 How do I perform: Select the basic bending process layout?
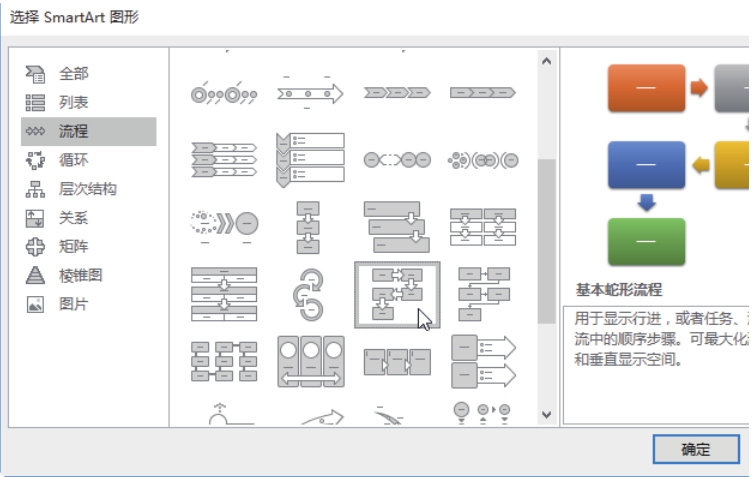click(x=397, y=295)
